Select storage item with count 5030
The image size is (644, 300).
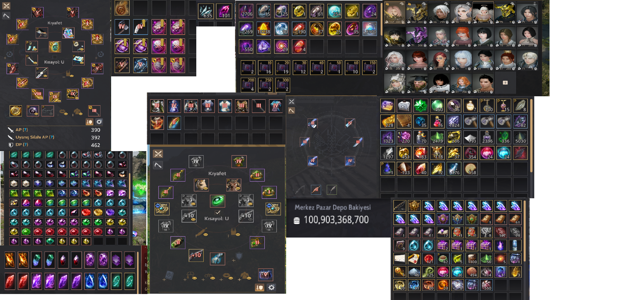click(520, 137)
